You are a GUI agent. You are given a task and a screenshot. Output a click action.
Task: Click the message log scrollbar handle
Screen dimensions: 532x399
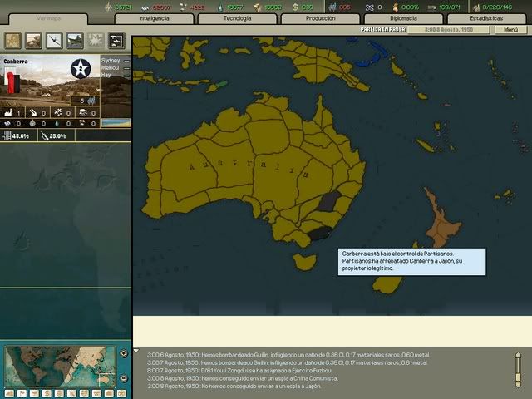click(520, 369)
